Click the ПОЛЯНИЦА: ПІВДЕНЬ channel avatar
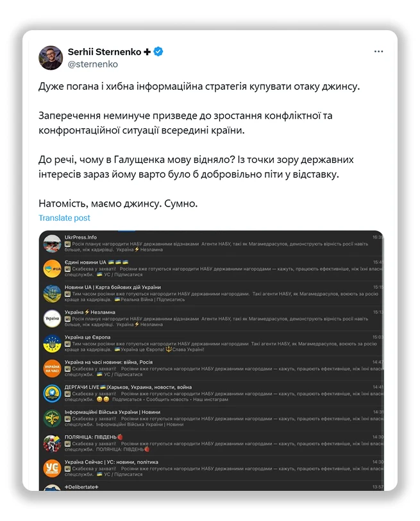The width and height of the screenshot is (420, 521). click(x=52, y=444)
